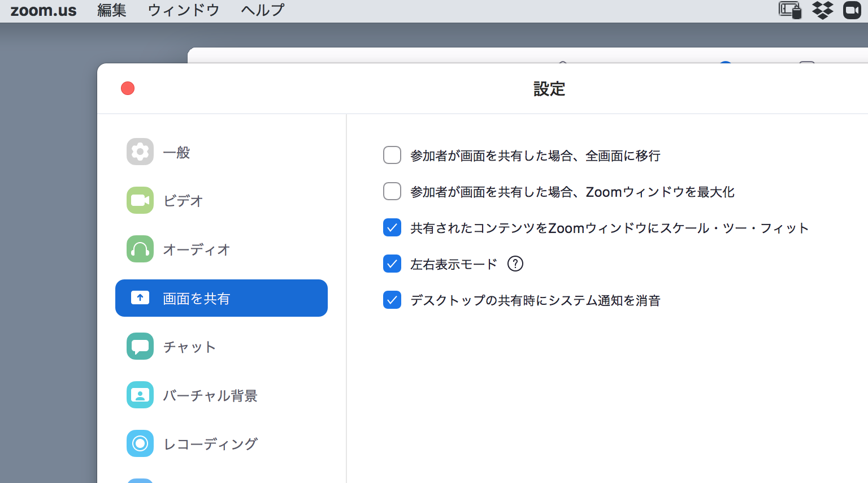Click the Share Screen (画面を共有) arrow icon
The height and width of the screenshot is (483, 868).
(140, 297)
